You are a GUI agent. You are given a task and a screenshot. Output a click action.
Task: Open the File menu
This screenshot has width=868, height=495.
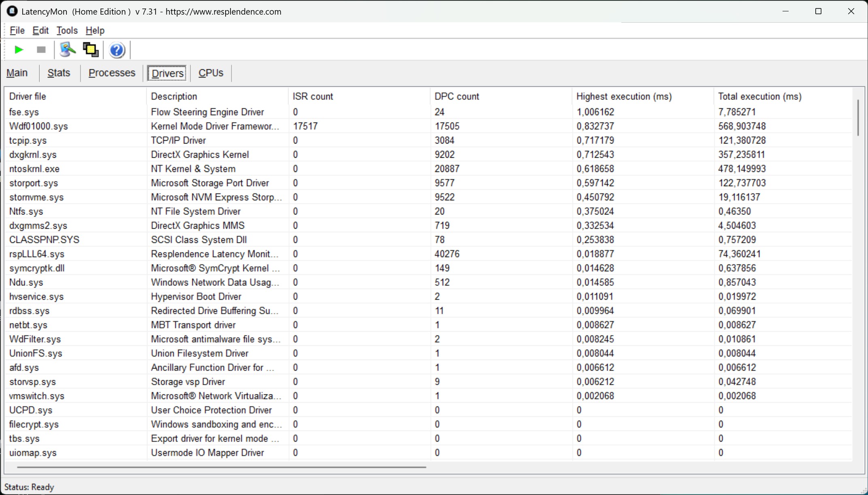17,30
